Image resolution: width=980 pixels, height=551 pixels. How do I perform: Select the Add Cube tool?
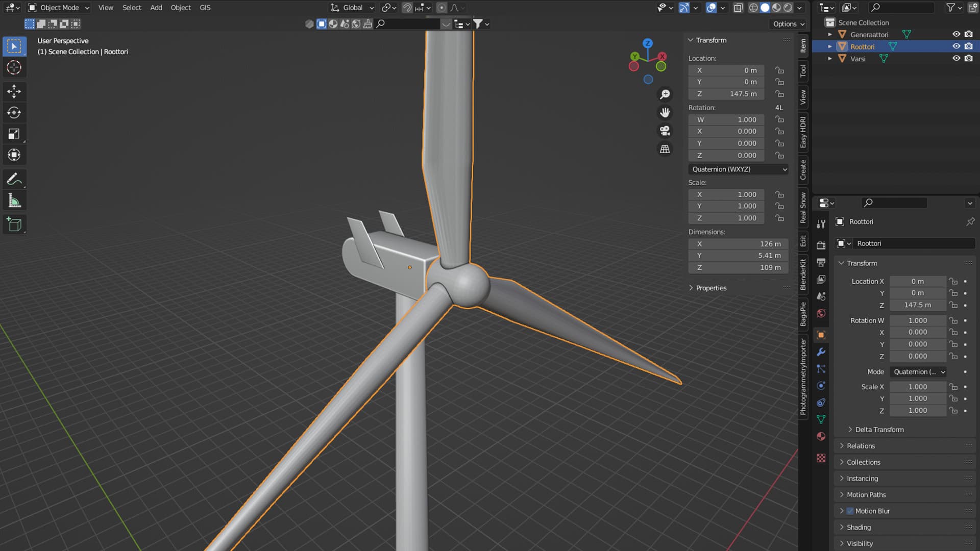tap(14, 224)
